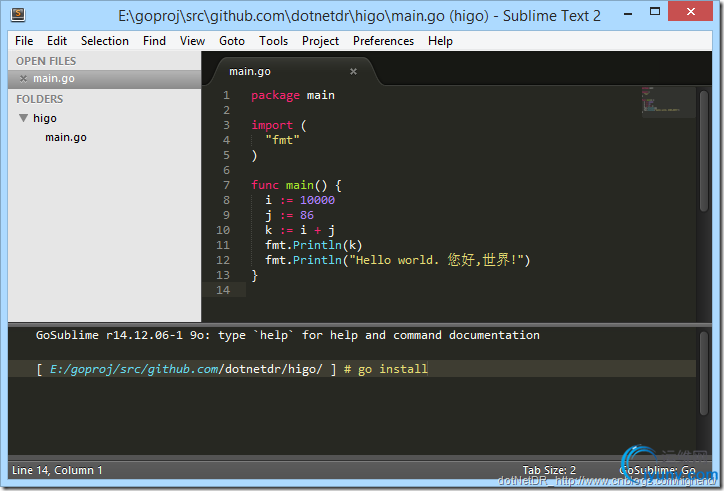Open main.go under the higo folder
Screen dimensions: 724x491
(x=66, y=137)
